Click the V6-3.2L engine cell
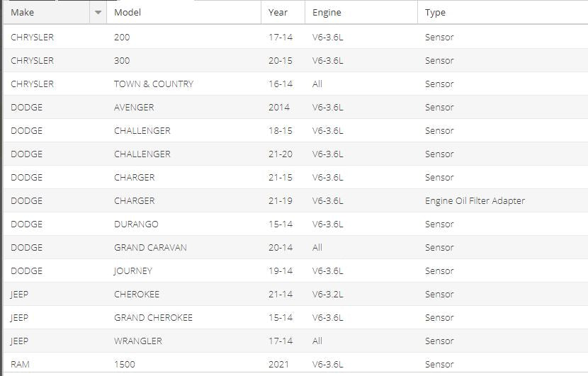 327,294
